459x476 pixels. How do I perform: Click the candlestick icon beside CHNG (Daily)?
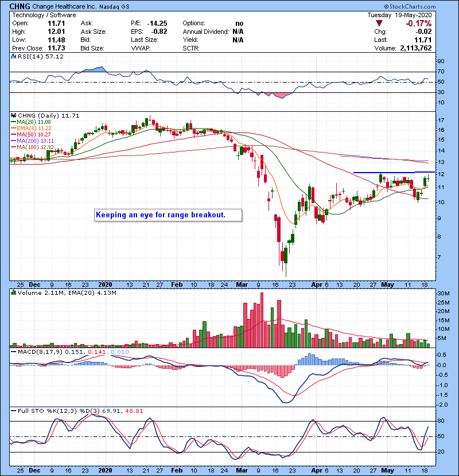coord(14,116)
